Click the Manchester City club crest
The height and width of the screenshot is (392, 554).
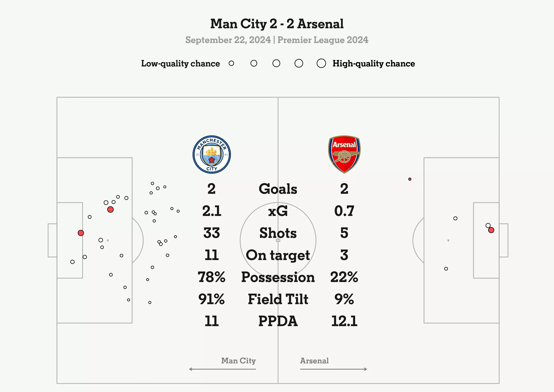[x=212, y=154]
